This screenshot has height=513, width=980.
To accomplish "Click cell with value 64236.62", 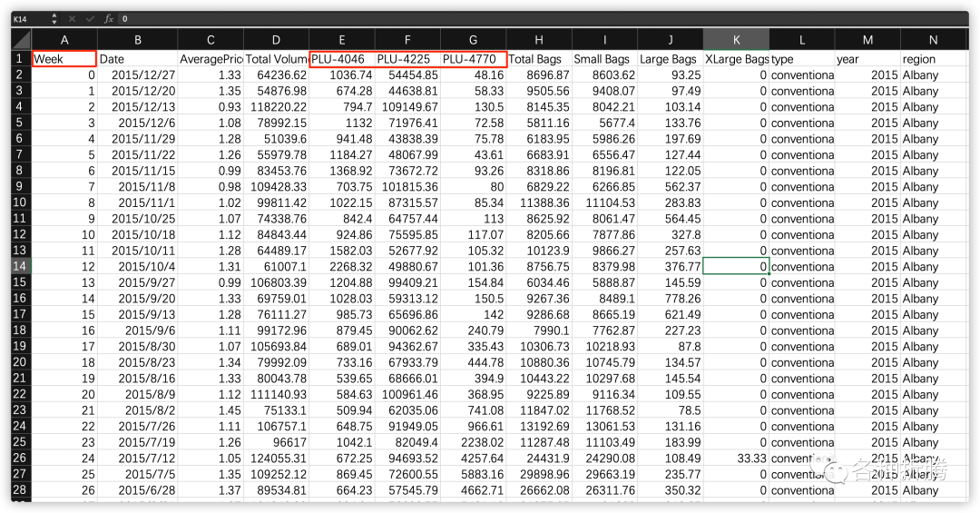I will click(x=276, y=75).
